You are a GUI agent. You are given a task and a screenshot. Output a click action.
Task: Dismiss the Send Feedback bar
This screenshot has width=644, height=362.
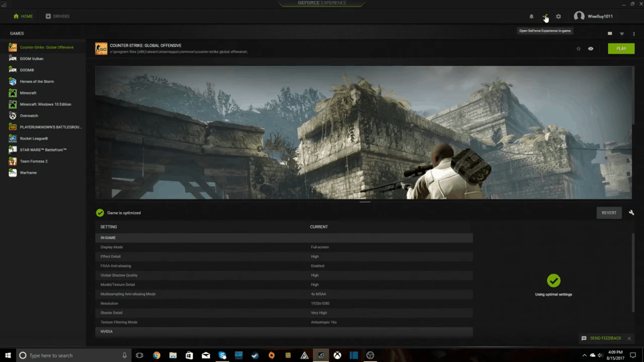pos(629,338)
